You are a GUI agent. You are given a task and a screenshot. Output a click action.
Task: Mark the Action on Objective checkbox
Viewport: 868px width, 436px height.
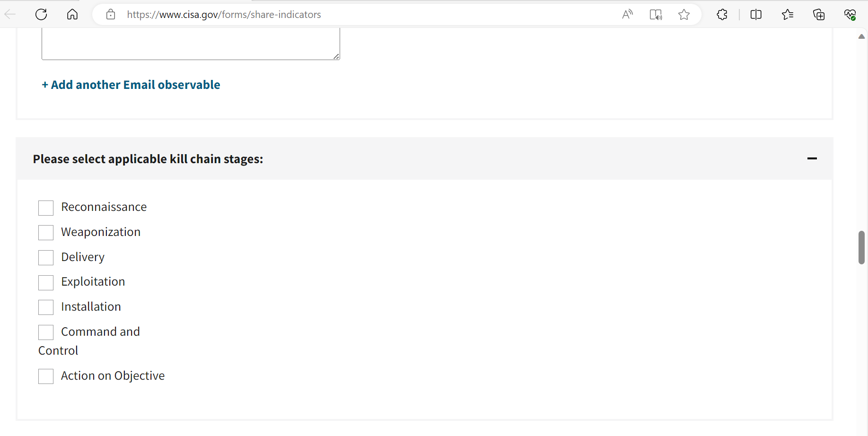point(46,376)
